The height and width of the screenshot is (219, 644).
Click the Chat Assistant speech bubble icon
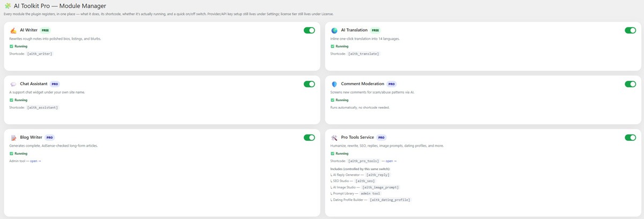(x=13, y=84)
